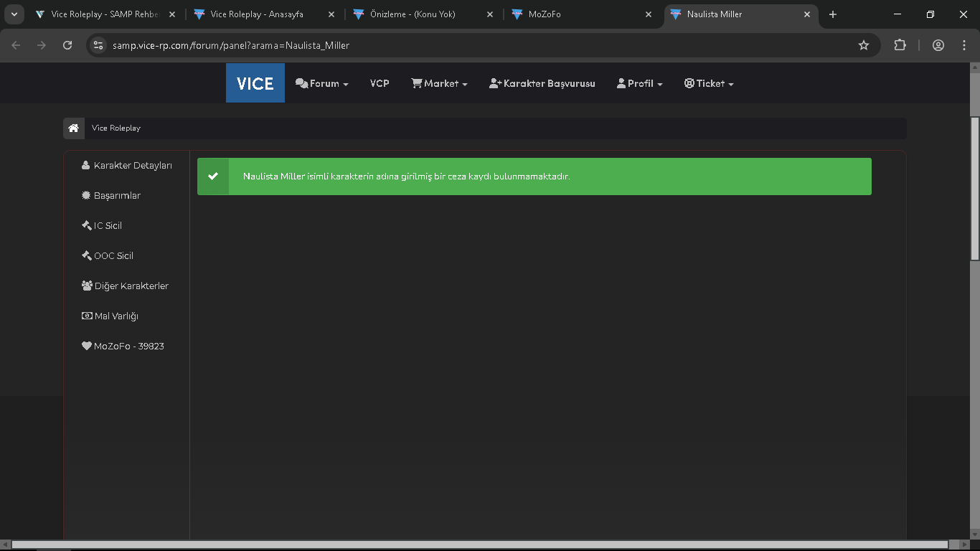Expand the Market dropdown menu
Viewport: 980px width, 551px height.
coord(439,84)
